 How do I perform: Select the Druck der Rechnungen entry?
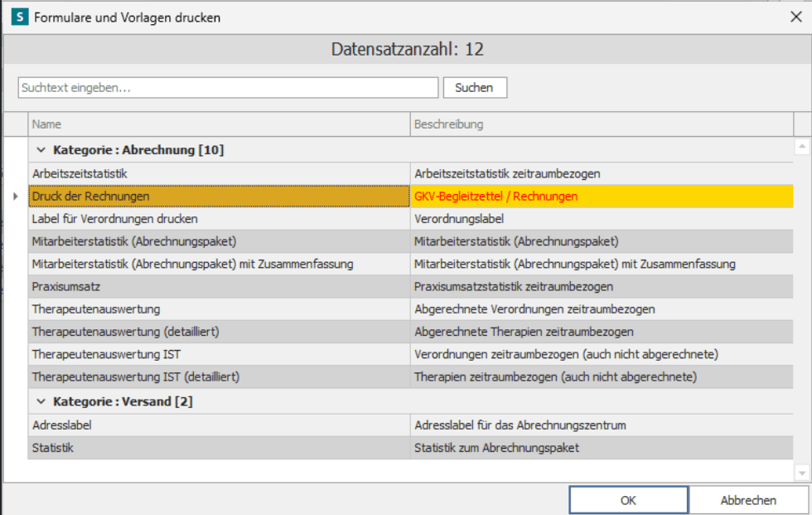coord(219,197)
